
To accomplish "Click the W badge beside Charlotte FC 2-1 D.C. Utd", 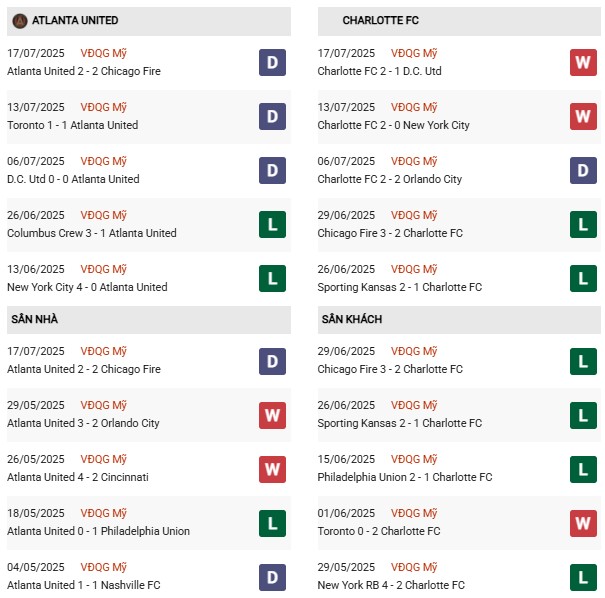I will click(583, 63).
